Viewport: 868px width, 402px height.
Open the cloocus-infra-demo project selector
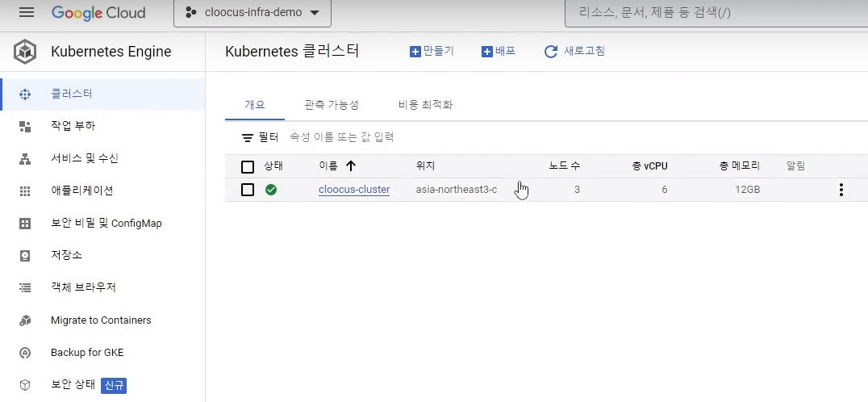(x=252, y=13)
